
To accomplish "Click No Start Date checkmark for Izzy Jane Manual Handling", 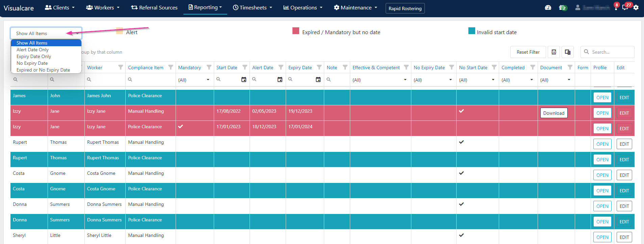I will pyautogui.click(x=461, y=111).
